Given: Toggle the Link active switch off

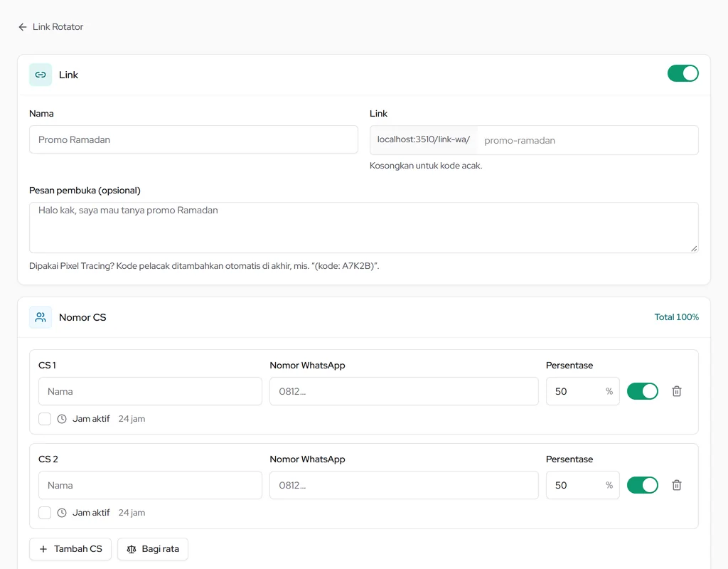Looking at the screenshot, I should pos(683,73).
